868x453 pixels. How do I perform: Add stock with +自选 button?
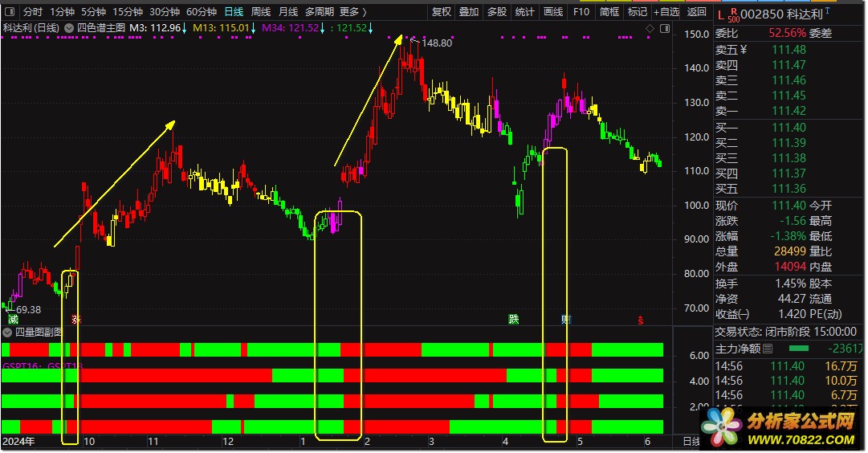666,11
